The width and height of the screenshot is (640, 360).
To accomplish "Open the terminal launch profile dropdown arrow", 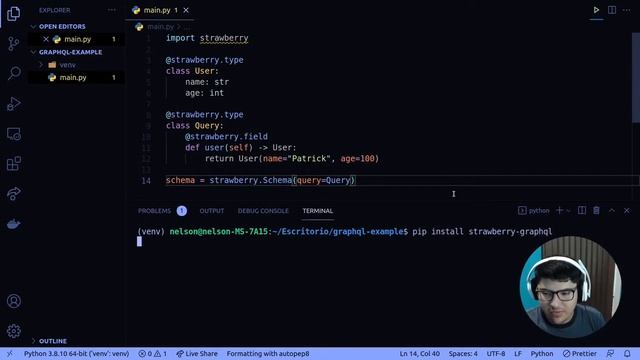I will pos(568,211).
